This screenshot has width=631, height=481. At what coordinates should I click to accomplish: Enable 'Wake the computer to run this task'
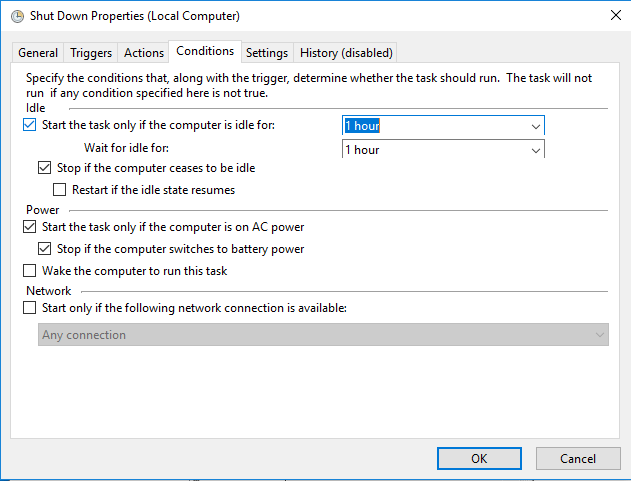(29, 270)
